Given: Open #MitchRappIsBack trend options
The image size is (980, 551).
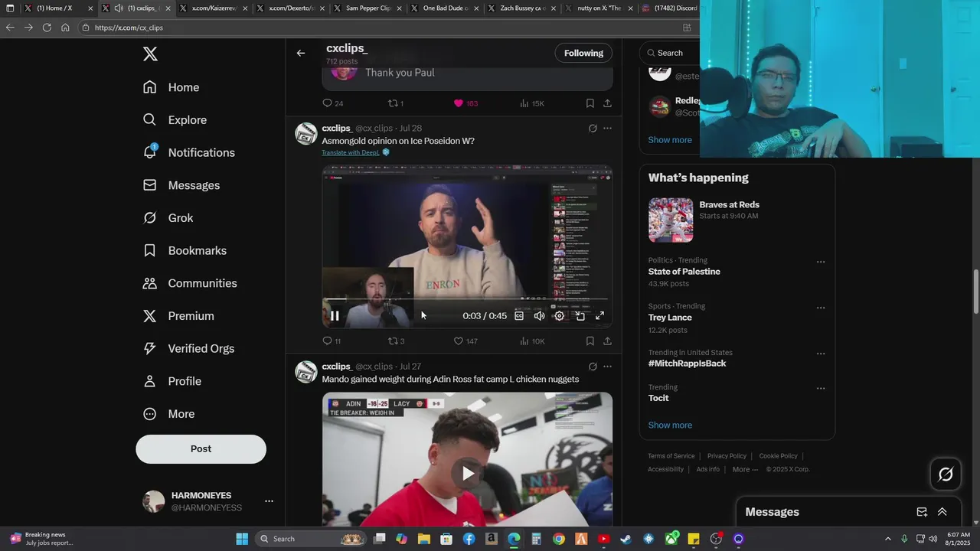Looking at the screenshot, I should coord(821,354).
